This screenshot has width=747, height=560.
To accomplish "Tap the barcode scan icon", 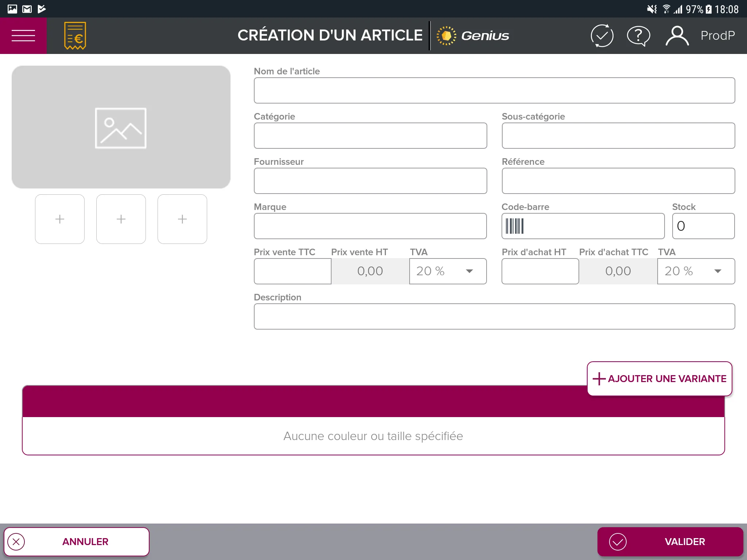I will [x=515, y=226].
